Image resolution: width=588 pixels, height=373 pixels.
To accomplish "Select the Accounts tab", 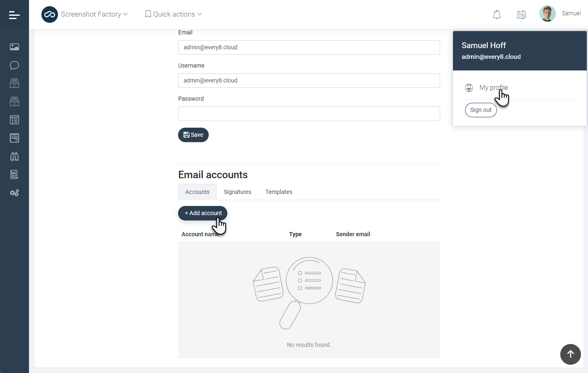I will point(197,192).
